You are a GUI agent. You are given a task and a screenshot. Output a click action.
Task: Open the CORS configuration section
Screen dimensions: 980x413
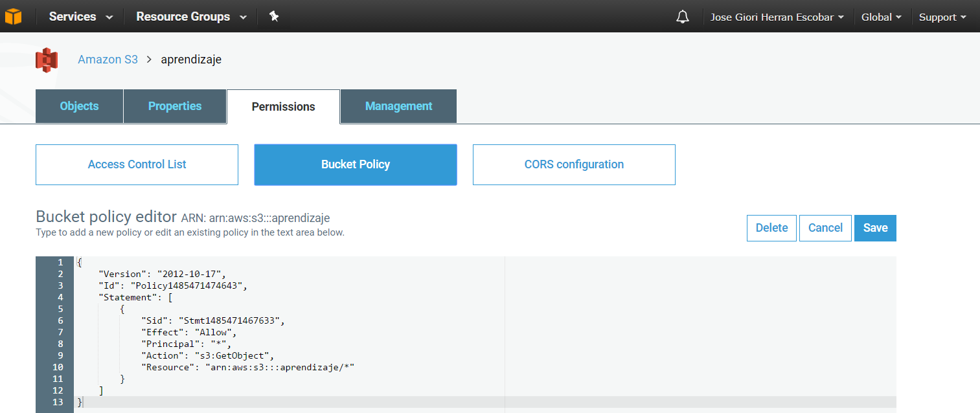pos(574,164)
